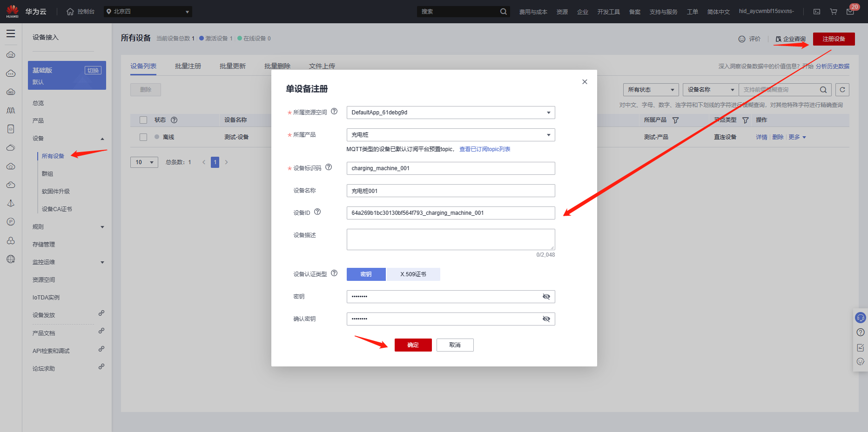
Task: Click the 评价 smiley icon in header
Action: click(x=742, y=39)
